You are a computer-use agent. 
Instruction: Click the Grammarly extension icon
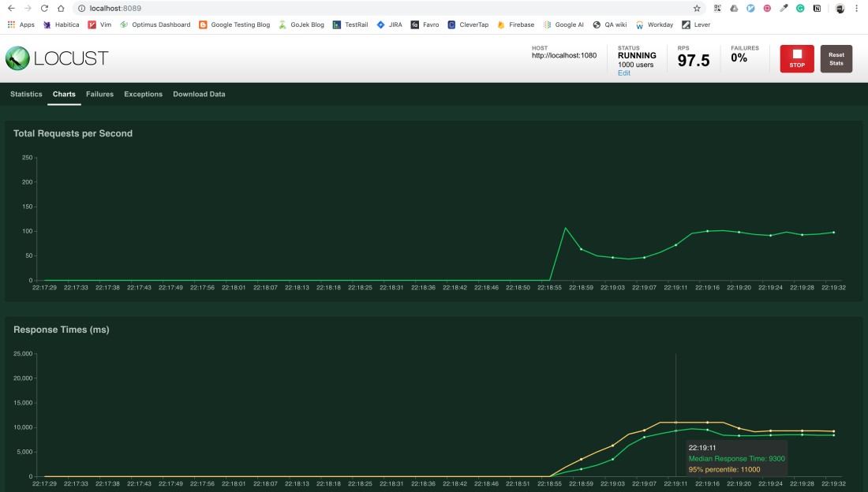[x=800, y=9]
